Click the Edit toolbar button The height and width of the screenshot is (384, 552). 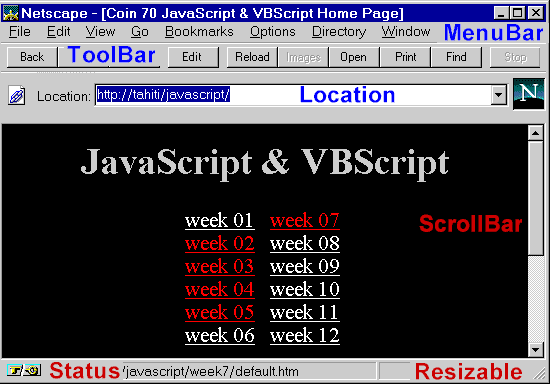(193, 57)
